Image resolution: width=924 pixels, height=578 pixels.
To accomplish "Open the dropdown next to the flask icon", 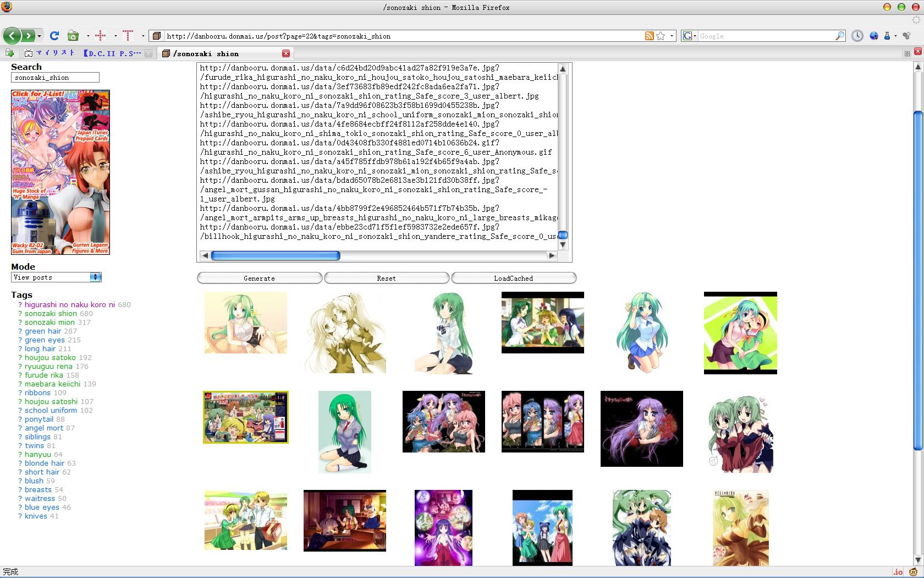I will point(895,36).
